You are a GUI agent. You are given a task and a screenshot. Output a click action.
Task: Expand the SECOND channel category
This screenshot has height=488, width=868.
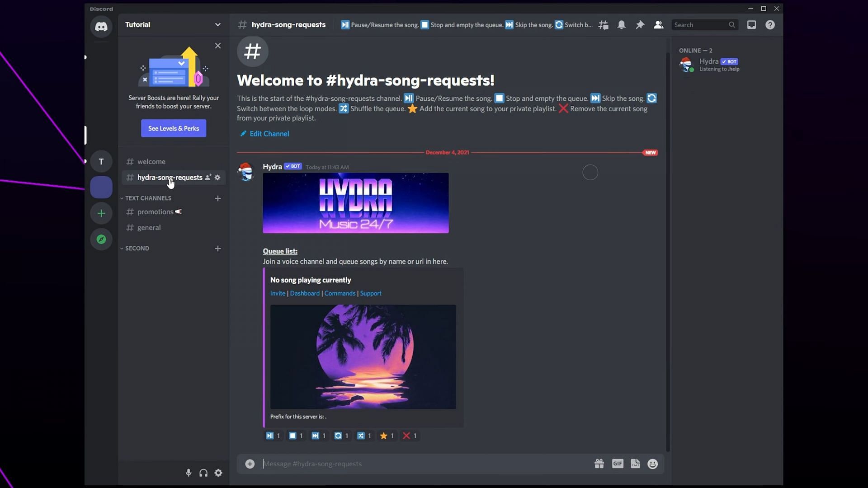(137, 248)
